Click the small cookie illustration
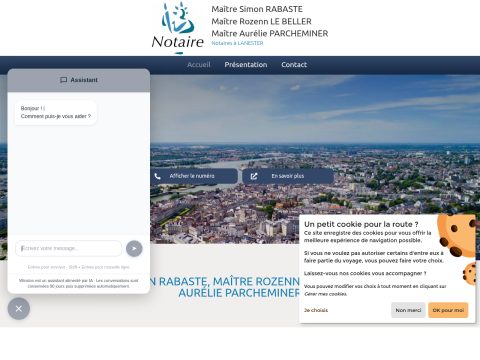Image resolution: width=480 pixels, height=360 pixels. (469, 274)
